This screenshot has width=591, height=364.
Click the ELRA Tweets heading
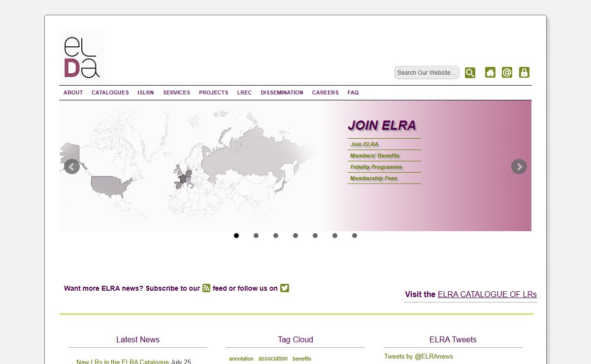tap(453, 339)
